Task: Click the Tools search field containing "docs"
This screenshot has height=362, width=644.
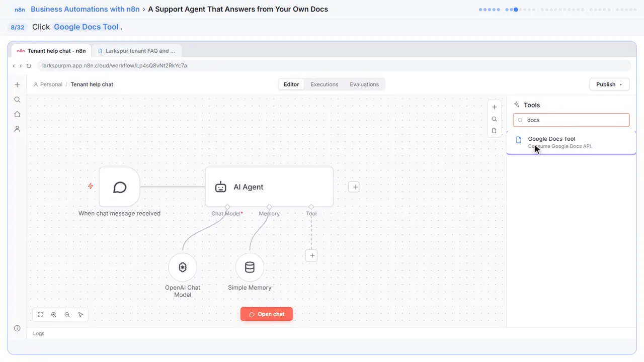Action: point(571,120)
